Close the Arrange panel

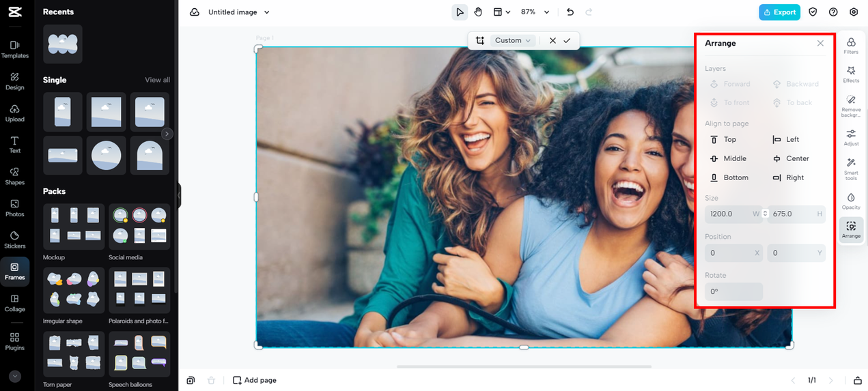[x=820, y=43]
